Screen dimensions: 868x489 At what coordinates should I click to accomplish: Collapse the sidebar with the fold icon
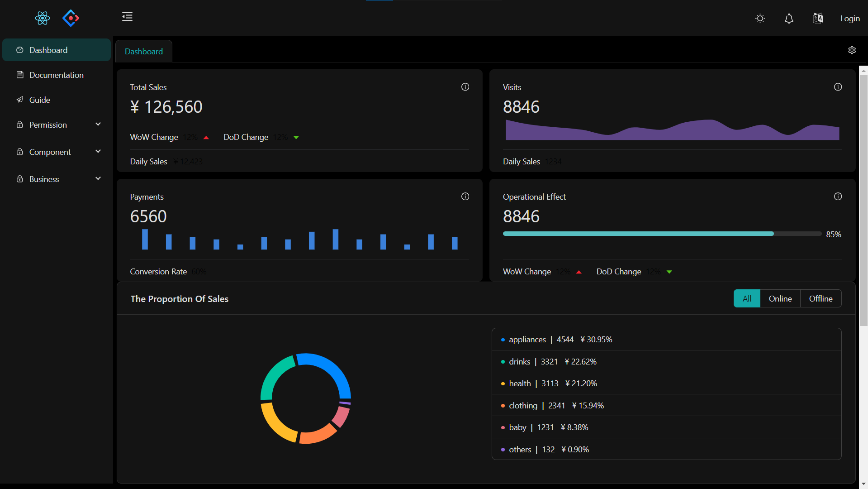tap(127, 16)
